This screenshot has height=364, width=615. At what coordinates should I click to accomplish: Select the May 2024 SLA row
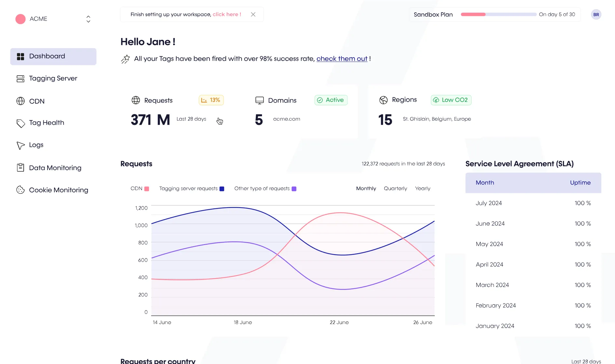[x=533, y=244]
